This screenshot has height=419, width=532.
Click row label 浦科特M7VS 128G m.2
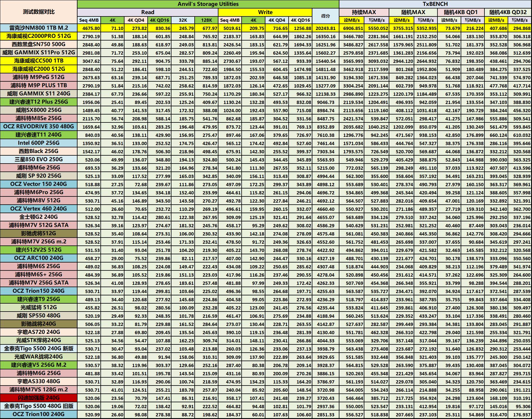pos(38,390)
